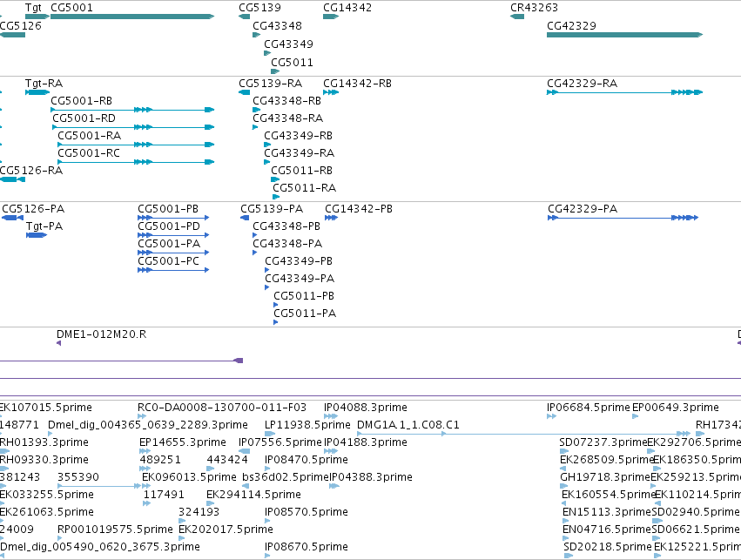Click the DME1-012M20.R clone label
This screenshot has width=741, height=560.
(101, 334)
